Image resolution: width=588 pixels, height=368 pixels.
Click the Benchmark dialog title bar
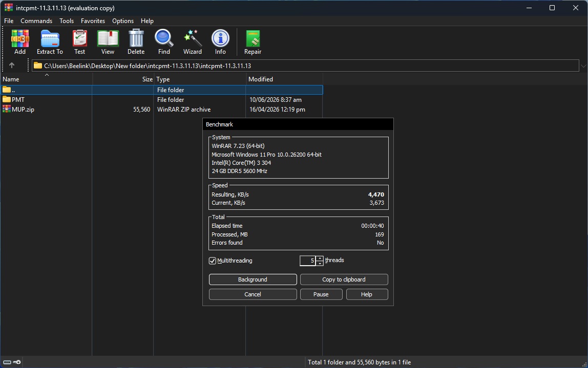point(298,124)
